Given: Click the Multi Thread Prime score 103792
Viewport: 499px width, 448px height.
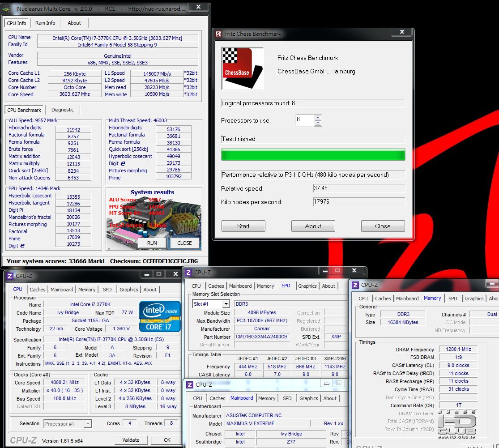Looking at the screenshot, I should [174, 176].
